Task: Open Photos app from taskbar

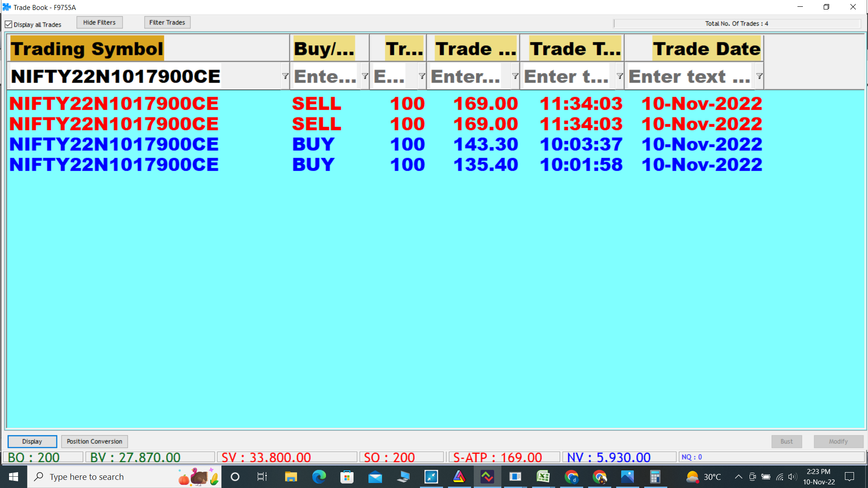Action: (627, 477)
